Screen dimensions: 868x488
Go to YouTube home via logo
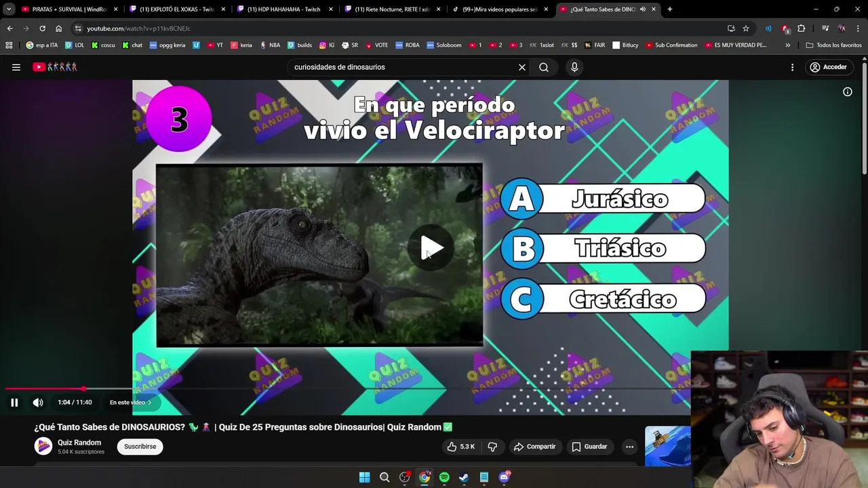point(55,67)
